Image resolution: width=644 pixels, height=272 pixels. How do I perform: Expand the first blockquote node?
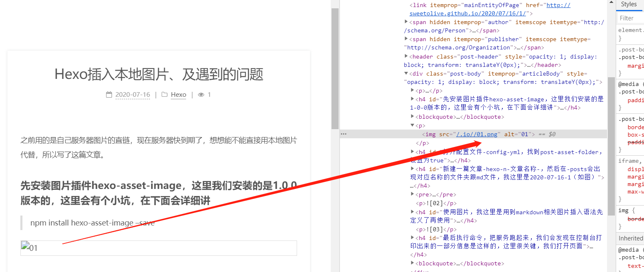tap(413, 117)
